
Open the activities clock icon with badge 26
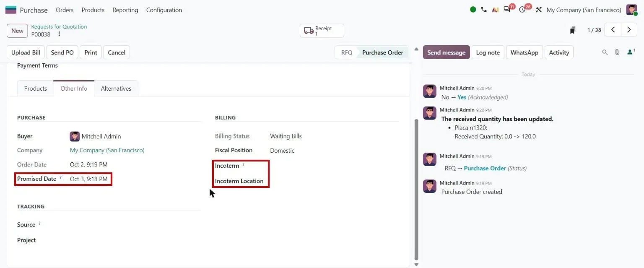(x=522, y=10)
